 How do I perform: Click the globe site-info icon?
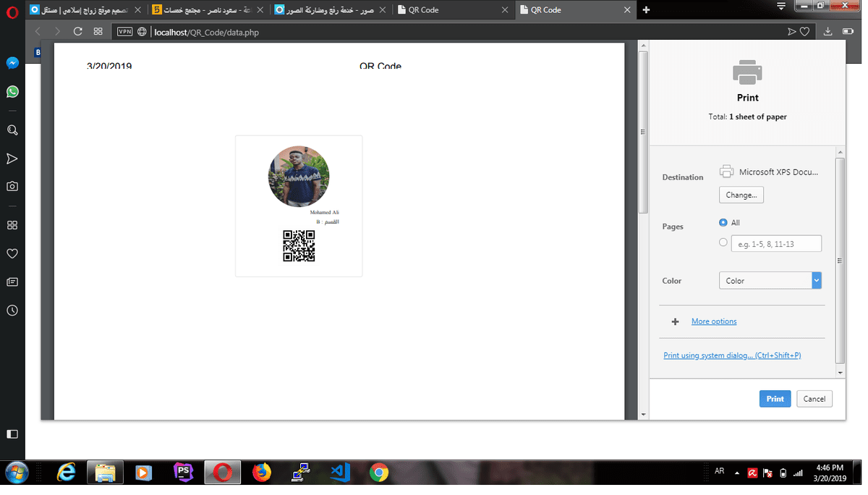pos(142,32)
